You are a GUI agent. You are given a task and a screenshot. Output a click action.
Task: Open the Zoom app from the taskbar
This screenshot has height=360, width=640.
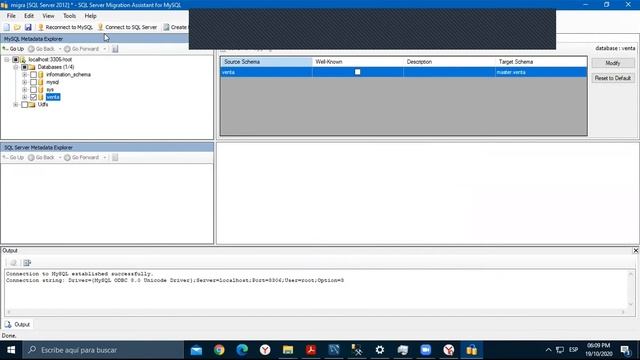[x=426, y=350]
